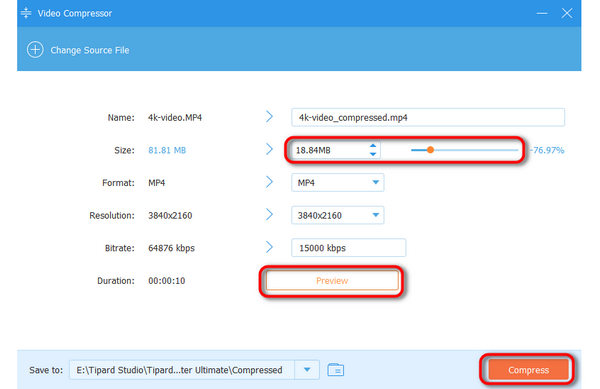
Task: Click the Save to path field
Action: (182, 370)
